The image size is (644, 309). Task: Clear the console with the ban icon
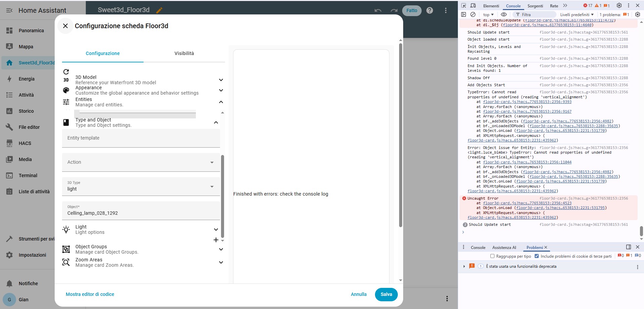pos(473,14)
